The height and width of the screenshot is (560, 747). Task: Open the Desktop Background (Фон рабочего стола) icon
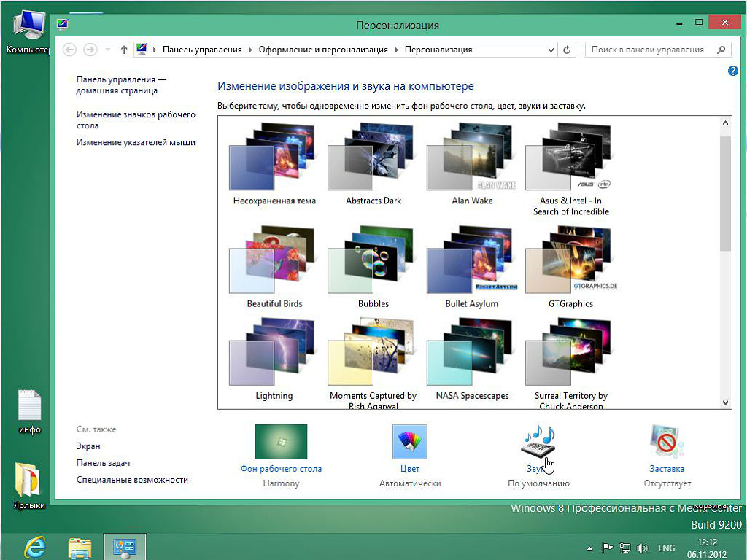[281, 443]
